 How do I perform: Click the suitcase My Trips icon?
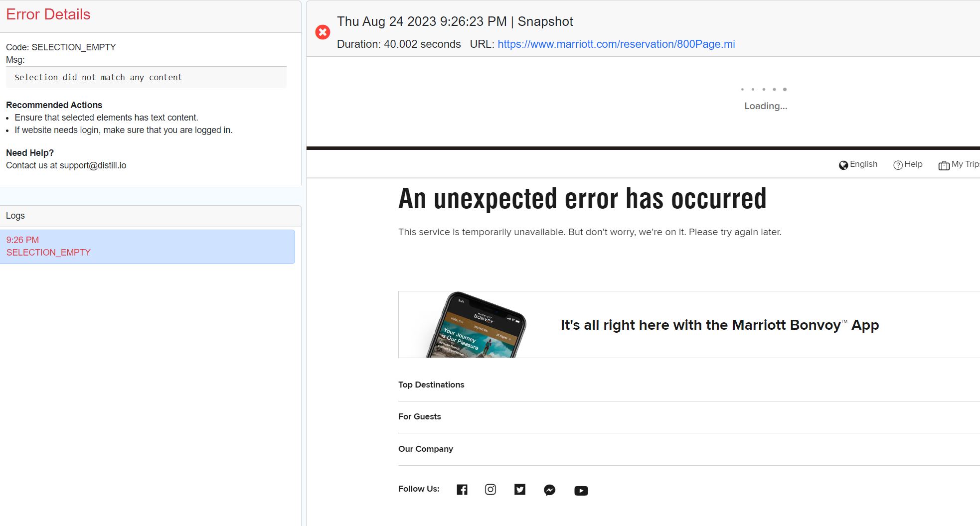pyautogui.click(x=944, y=166)
